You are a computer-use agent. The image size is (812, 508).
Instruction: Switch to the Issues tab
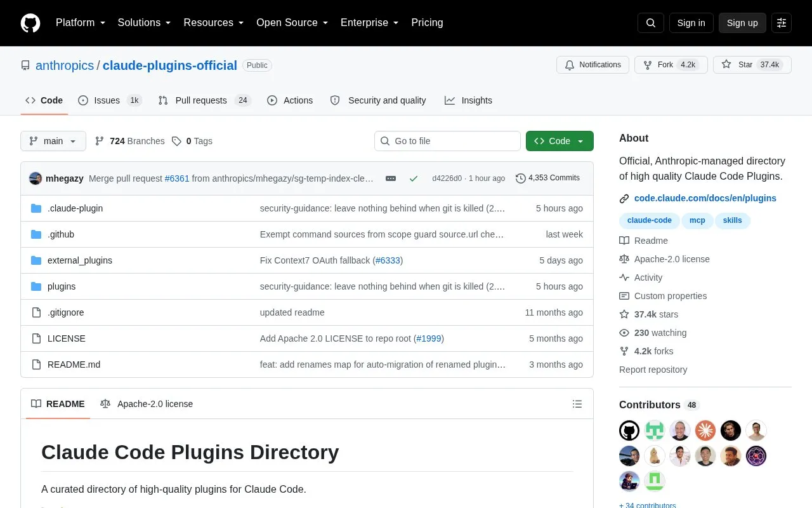110,100
